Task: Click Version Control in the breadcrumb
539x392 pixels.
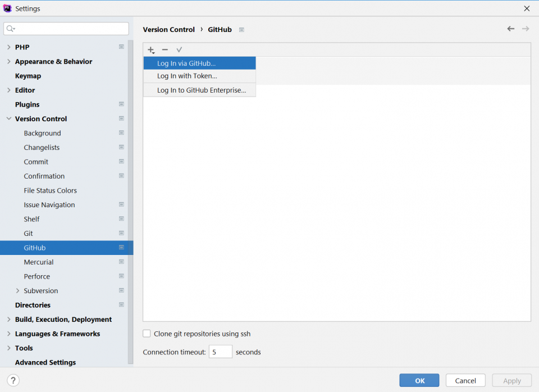Action: 169,30
